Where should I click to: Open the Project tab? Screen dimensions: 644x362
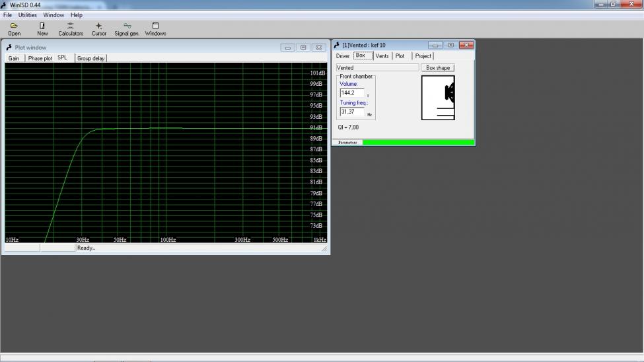pyautogui.click(x=423, y=56)
